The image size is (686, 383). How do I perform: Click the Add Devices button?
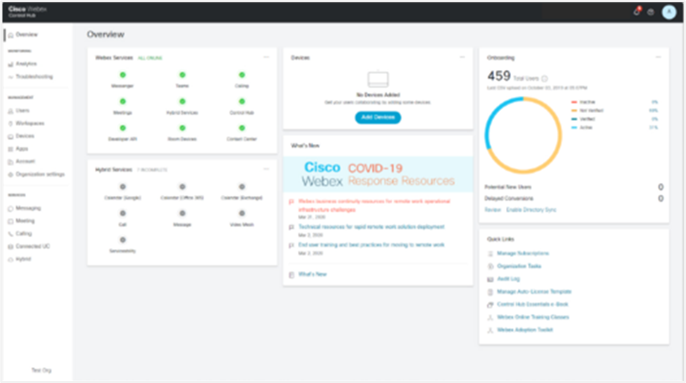pos(378,117)
